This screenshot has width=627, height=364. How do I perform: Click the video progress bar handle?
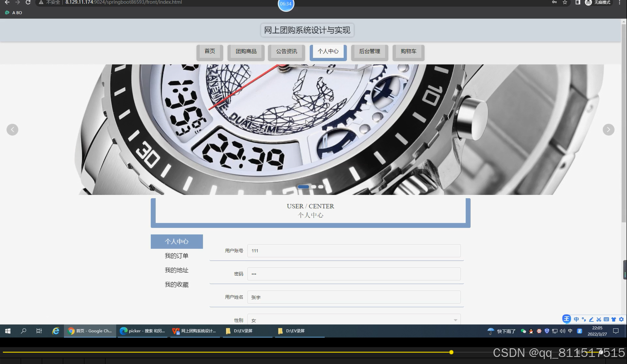click(x=451, y=352)
